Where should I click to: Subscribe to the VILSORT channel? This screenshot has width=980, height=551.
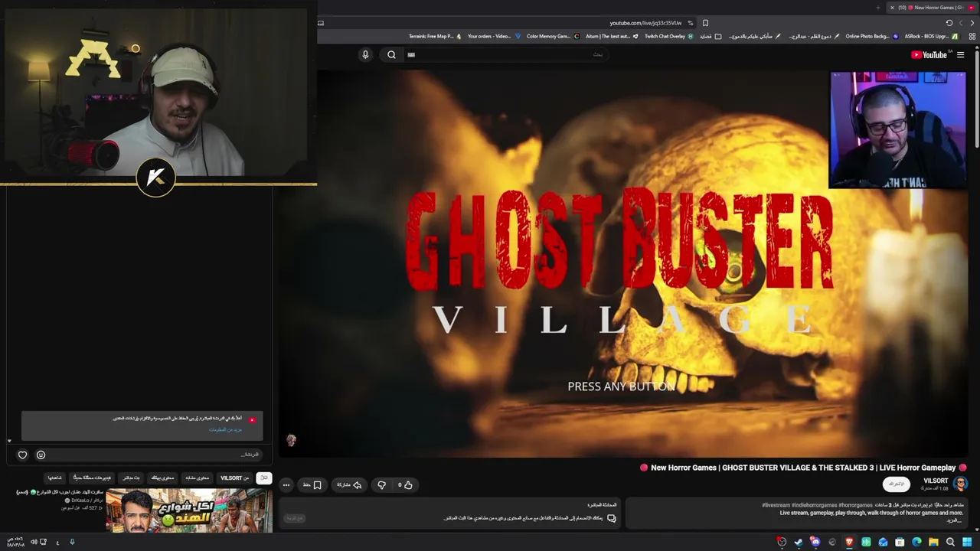click(897, 484)
